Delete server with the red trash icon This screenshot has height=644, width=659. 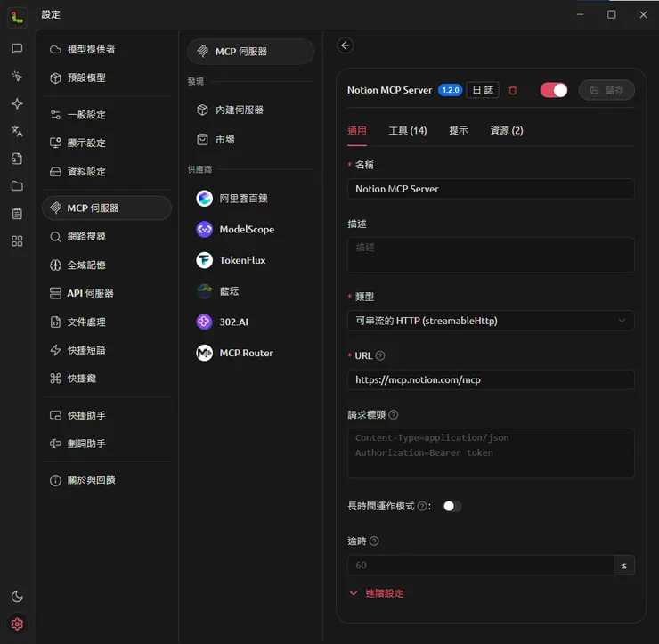point(512,90)
